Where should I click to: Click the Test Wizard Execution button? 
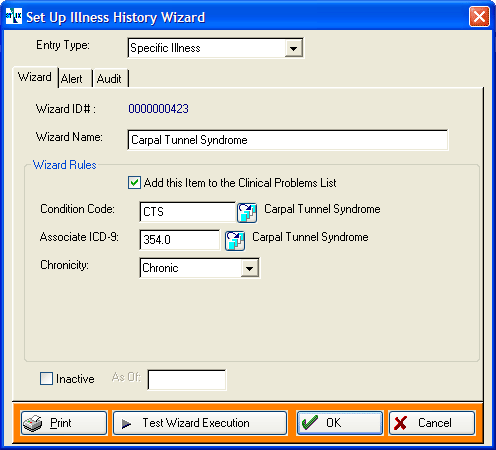click(200, 423)
